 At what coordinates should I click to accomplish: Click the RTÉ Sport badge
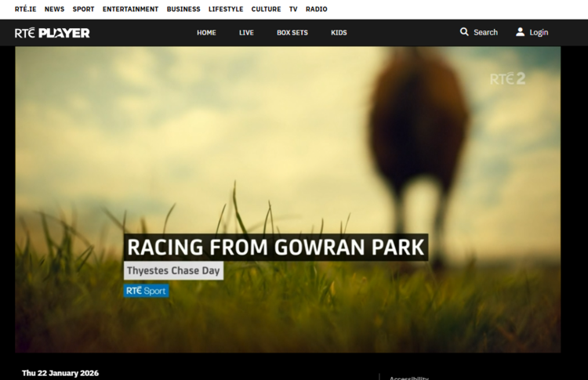tap(147, 291)
